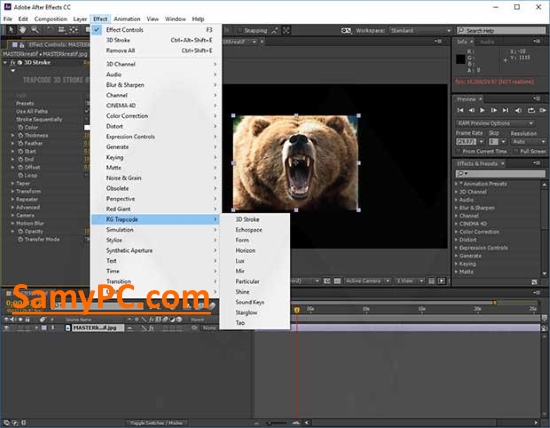Viewport: 550px width, 428px height.
Task: Select the Zoom magnifier tool
Action: tap(35, 30)
